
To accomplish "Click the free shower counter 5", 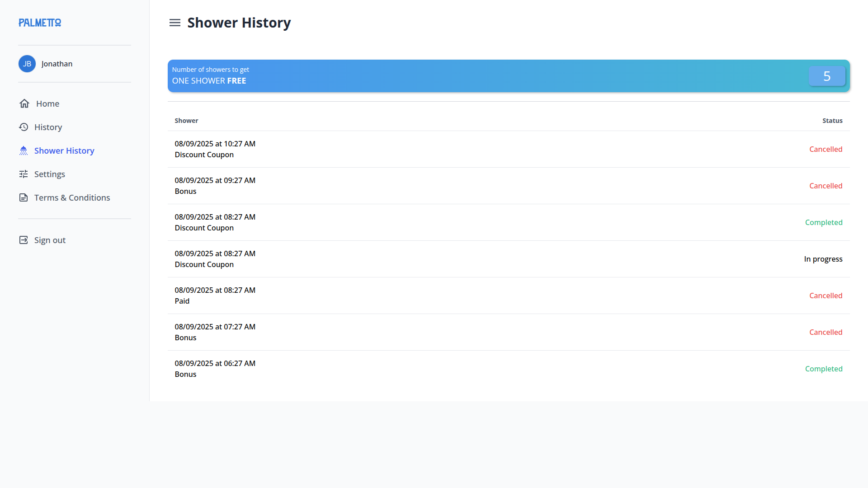I will [x=827, y=76].
